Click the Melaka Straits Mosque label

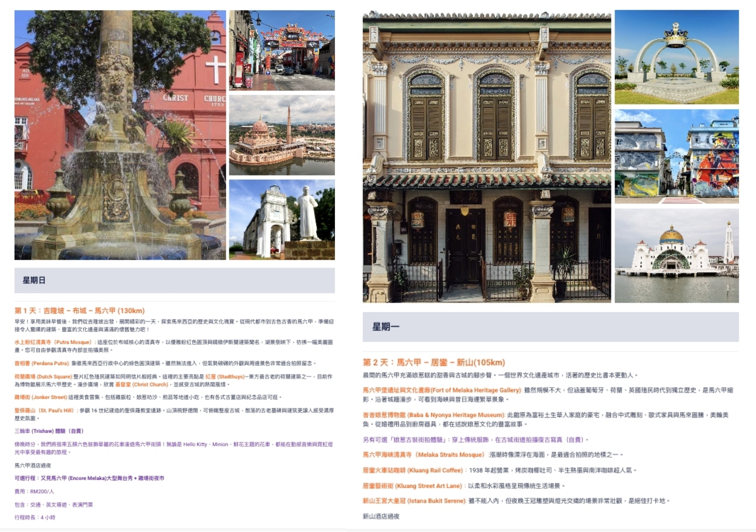point(424,455)
